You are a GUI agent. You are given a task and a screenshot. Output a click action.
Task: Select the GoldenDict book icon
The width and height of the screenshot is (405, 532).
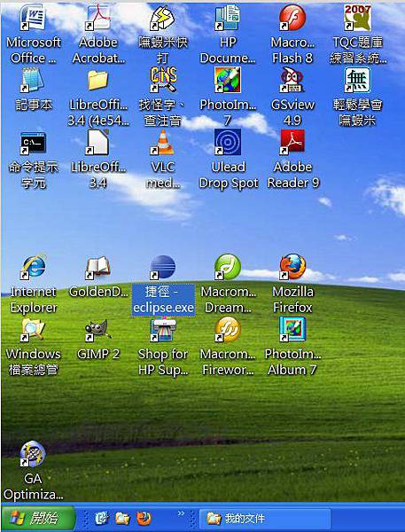pos(98,268)
